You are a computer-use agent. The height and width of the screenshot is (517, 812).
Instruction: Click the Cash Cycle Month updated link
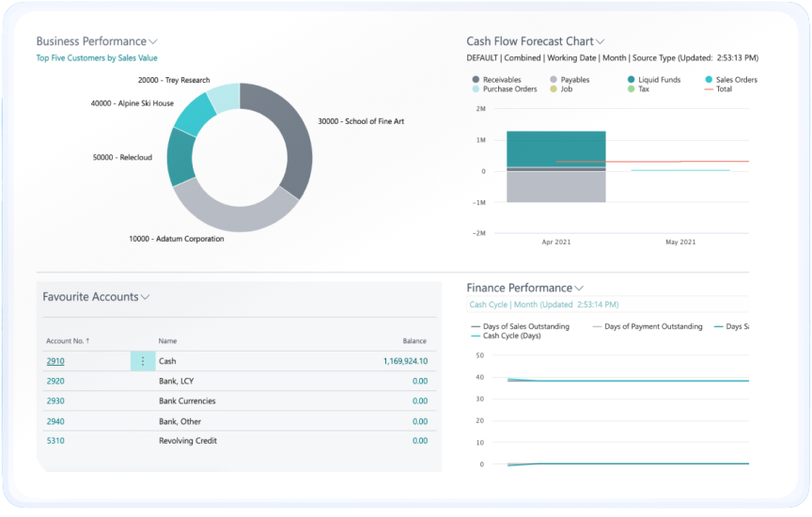(x=544, y=305)
